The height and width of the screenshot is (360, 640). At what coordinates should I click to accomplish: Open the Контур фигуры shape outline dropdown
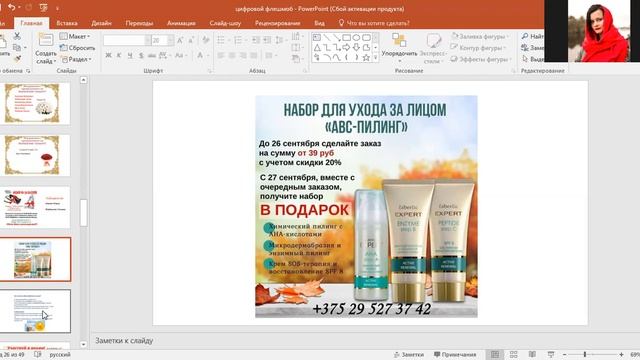[x=478, y=48]
